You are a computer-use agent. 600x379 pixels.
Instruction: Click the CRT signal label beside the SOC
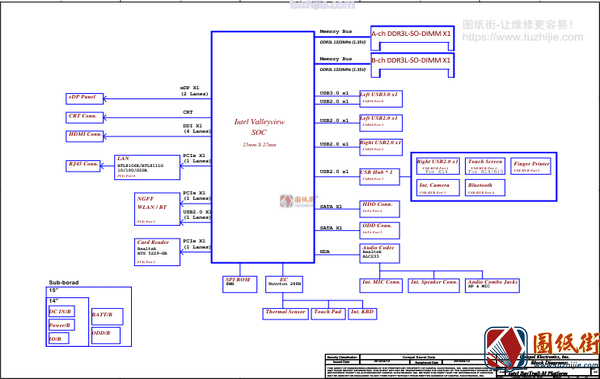click(188, 112)
